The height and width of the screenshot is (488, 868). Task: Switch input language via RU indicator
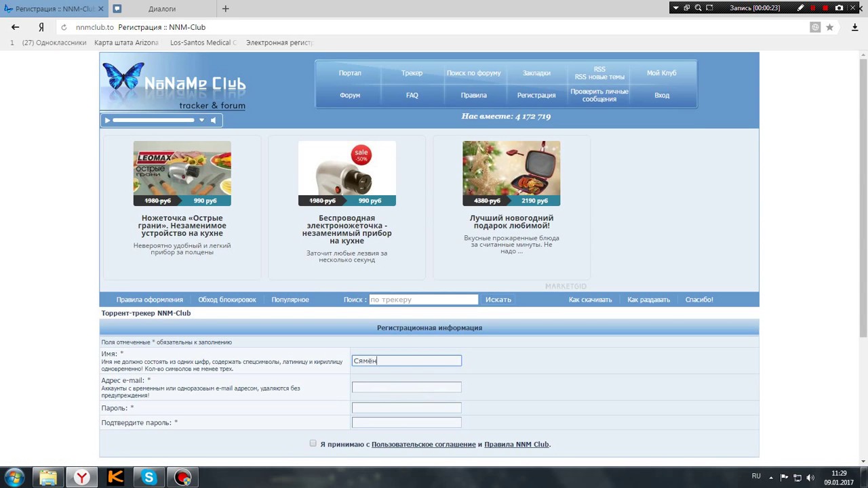756,476
